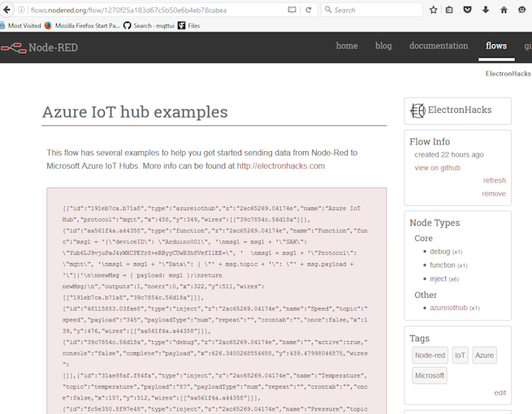Select the Microsoft tag

(x=430, y=375)
